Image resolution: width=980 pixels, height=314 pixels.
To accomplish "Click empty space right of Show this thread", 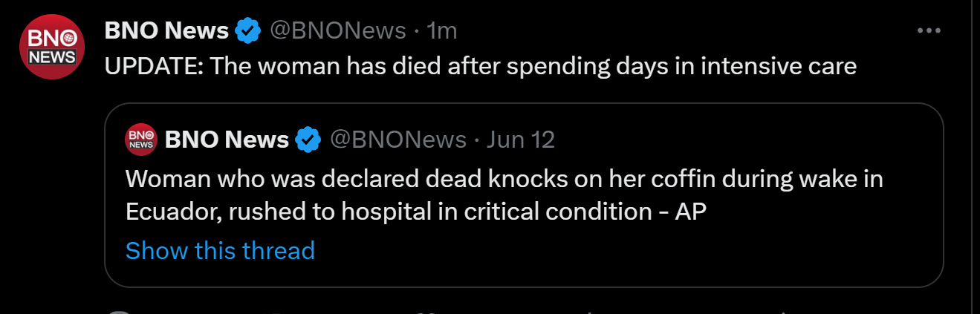I will pyautogui.click(x=594, y=250).
